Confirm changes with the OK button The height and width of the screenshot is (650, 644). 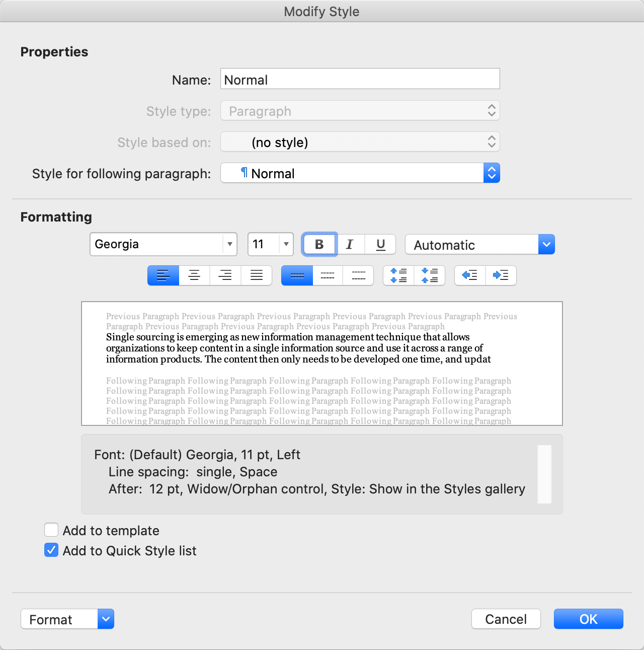[x=588, y=619]
